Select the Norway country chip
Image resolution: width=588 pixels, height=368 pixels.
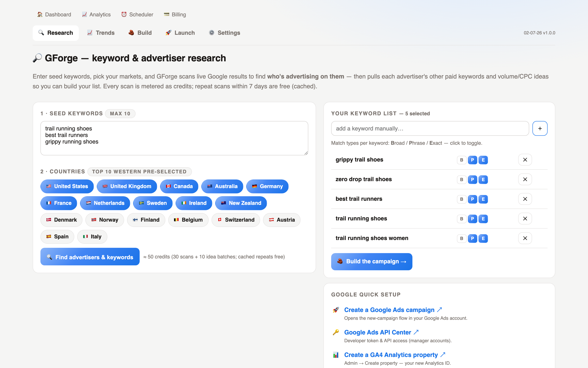105,220
